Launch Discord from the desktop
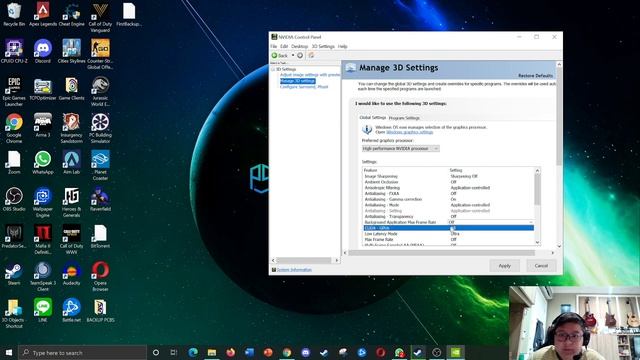 tap(43, 51)
